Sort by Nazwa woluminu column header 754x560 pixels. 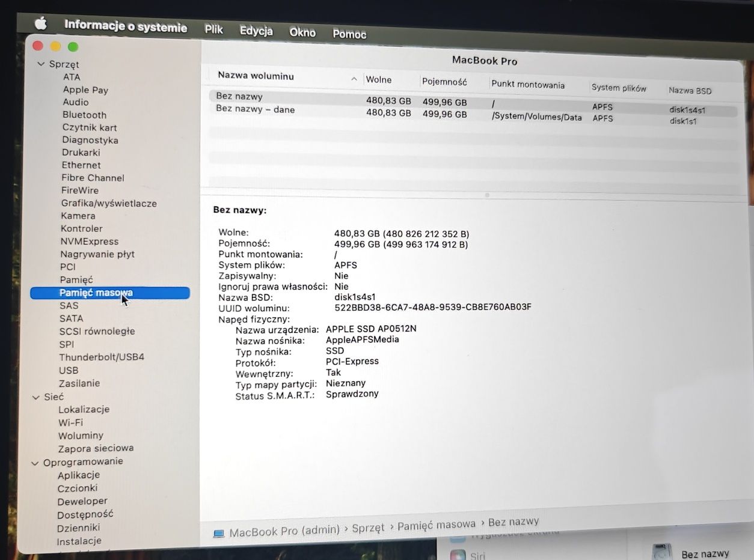[256, 76]
